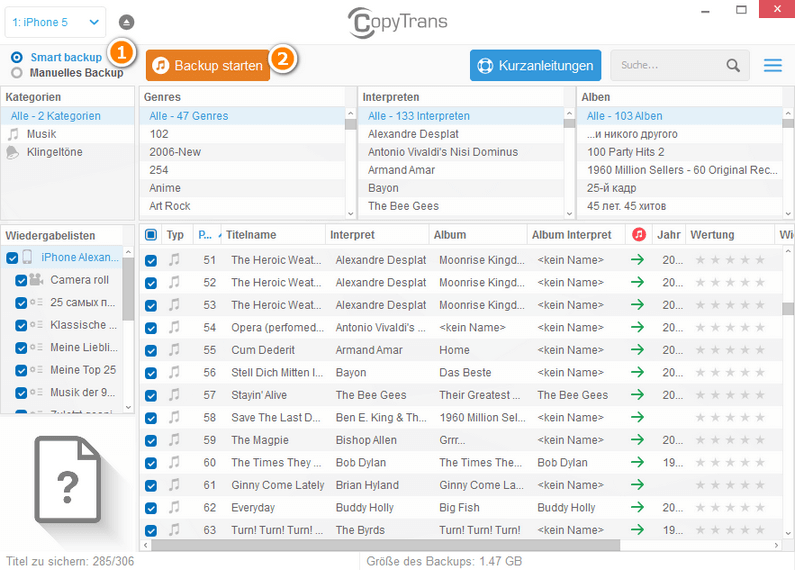Select interpreter The Bee Gees in filter list
The width and height of the screenshot is (795, 570).
tap(461, 206)
